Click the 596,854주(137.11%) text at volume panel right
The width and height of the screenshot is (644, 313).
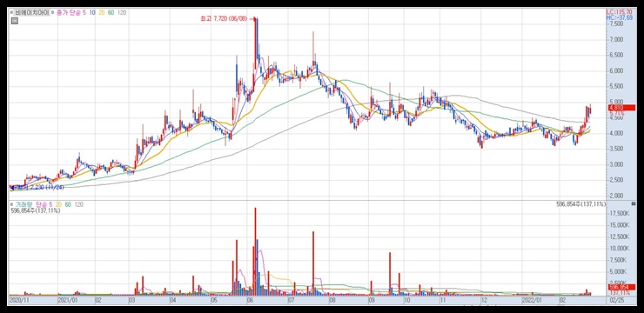[580, 203]
